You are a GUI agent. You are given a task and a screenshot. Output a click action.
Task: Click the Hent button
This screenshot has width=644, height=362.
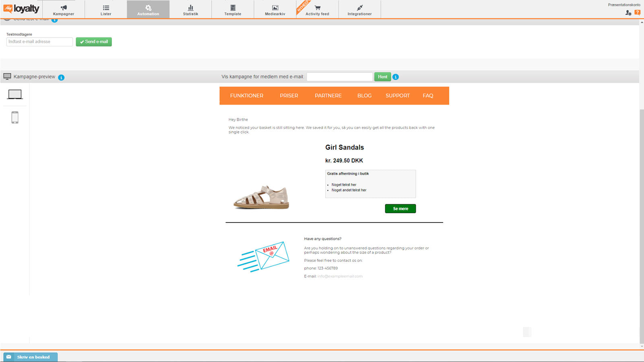coord(382,77)
